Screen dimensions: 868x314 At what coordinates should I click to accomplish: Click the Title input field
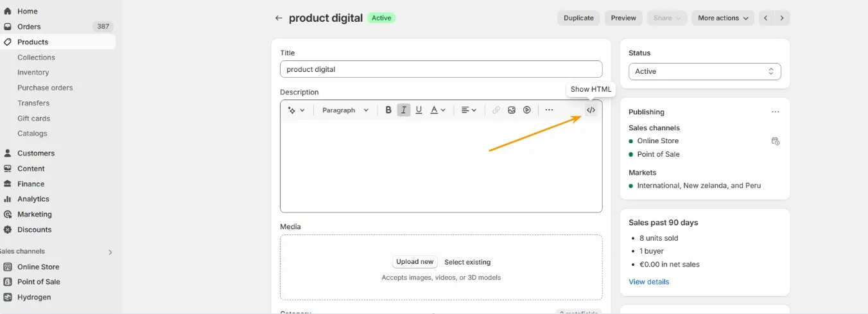tap(441, 69)
